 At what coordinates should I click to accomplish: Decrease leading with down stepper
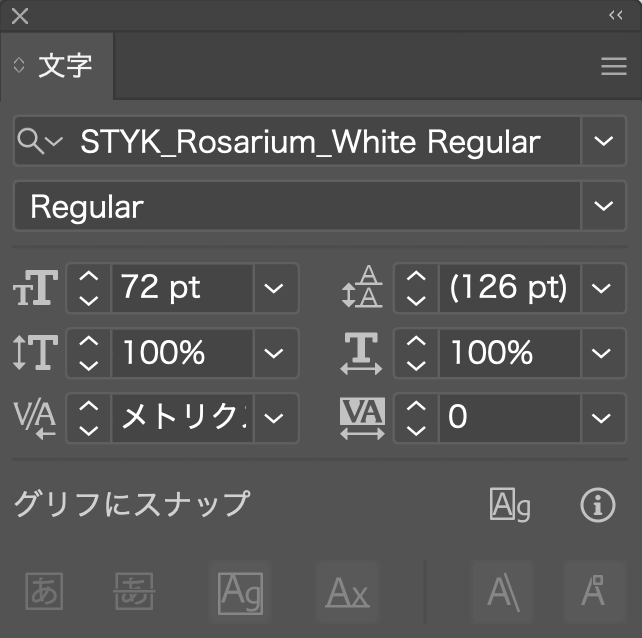pyautogui.click(x=416, y=301)
